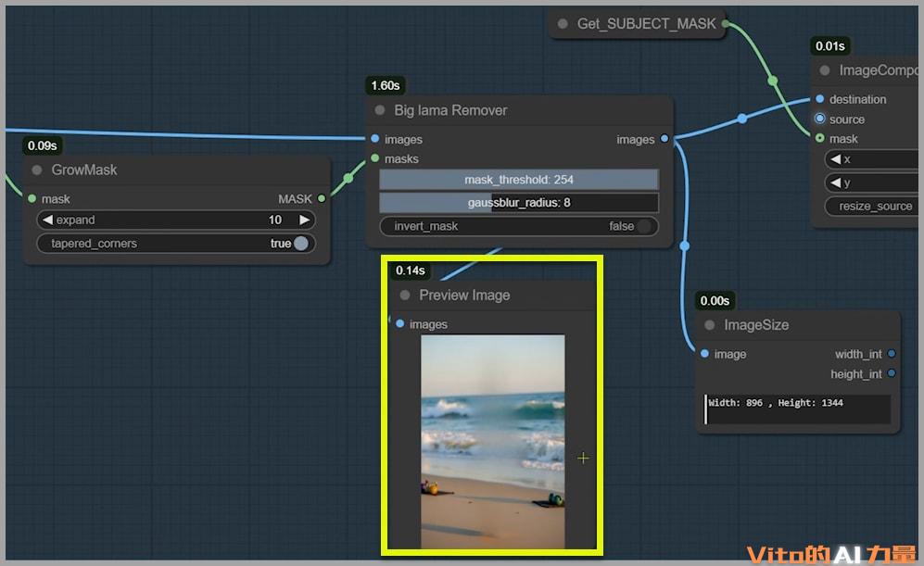Click Preview Image images input socket
924x566 pixels.
(400, 324)
